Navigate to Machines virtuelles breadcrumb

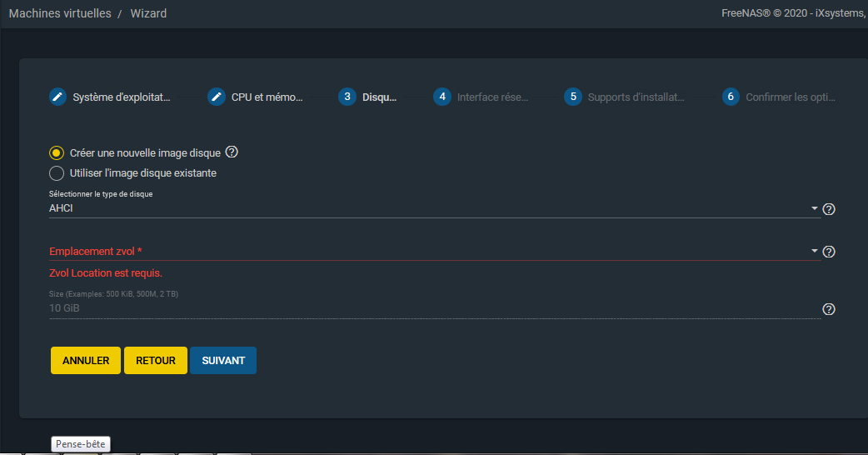(60, 14)
